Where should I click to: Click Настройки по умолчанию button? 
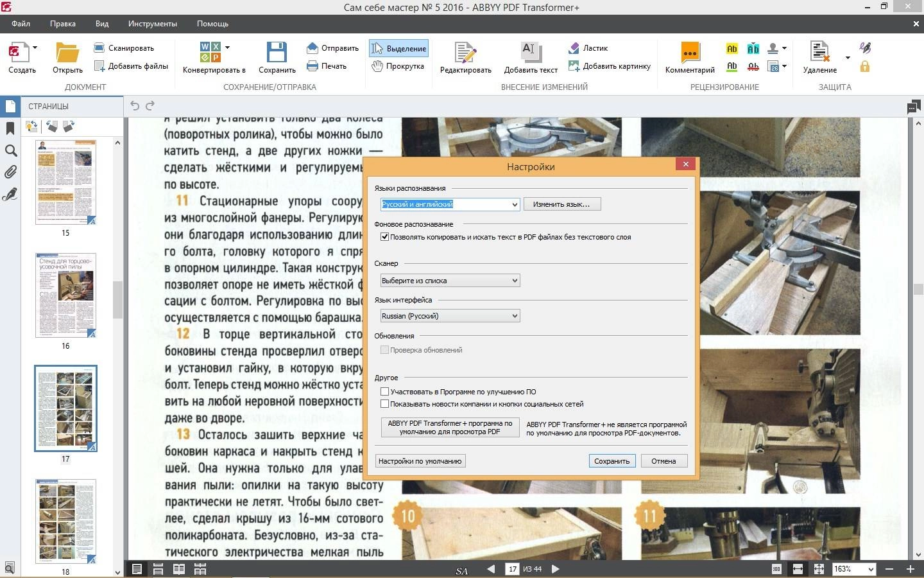pos(420,461)
